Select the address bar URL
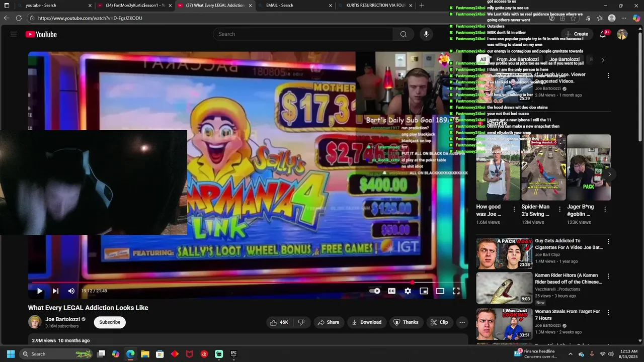Screen dimensions: 644x362 tap(90, 18)
